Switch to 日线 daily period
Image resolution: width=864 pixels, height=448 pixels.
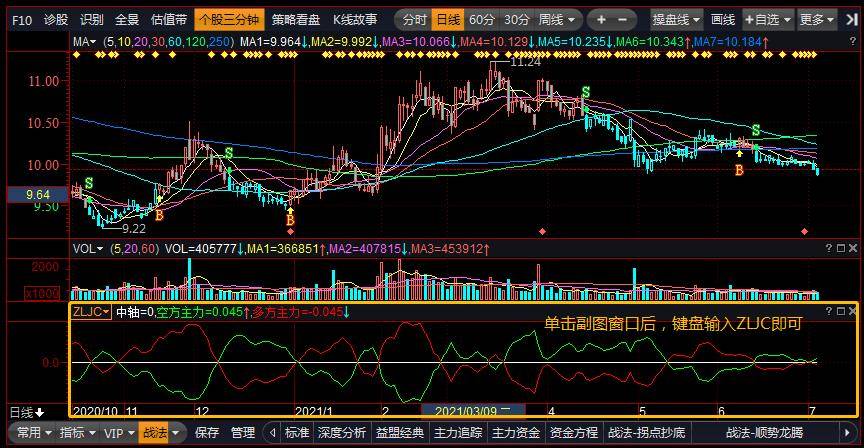pyautogui.click(x=448, y=20)
